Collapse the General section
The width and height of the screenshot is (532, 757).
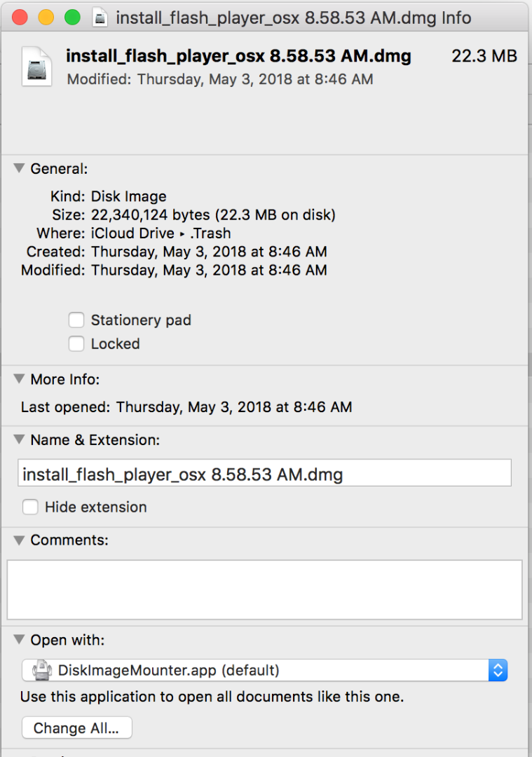pos(19,168)
